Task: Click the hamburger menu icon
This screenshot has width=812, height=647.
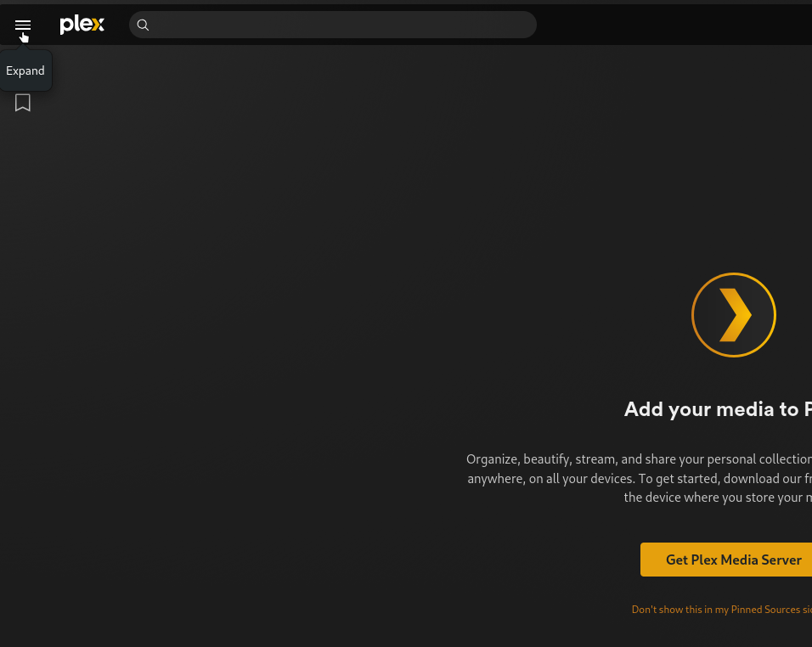Action: (23, 25)
